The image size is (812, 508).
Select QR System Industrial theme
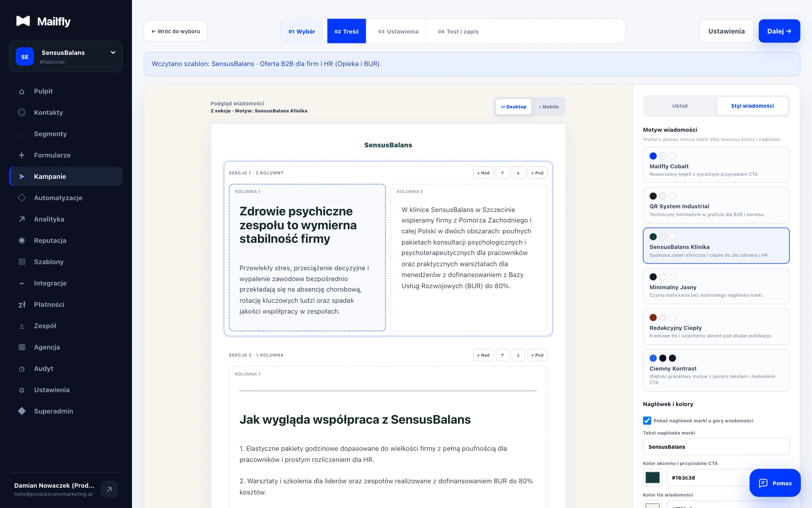(716, 205)
